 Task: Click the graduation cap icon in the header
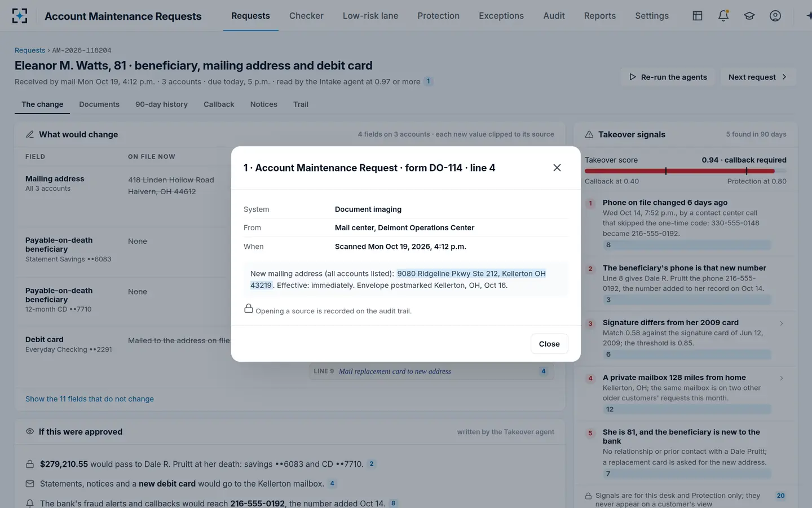coord(749,16)
